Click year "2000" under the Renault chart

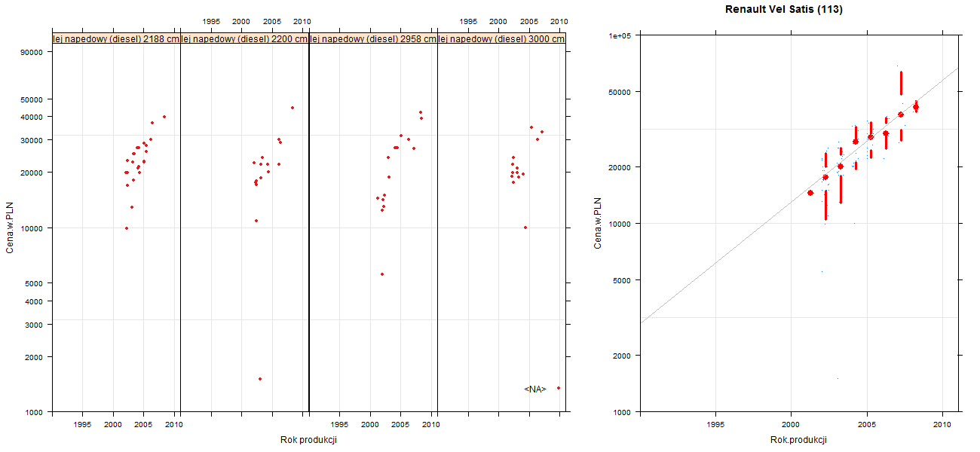791,425
